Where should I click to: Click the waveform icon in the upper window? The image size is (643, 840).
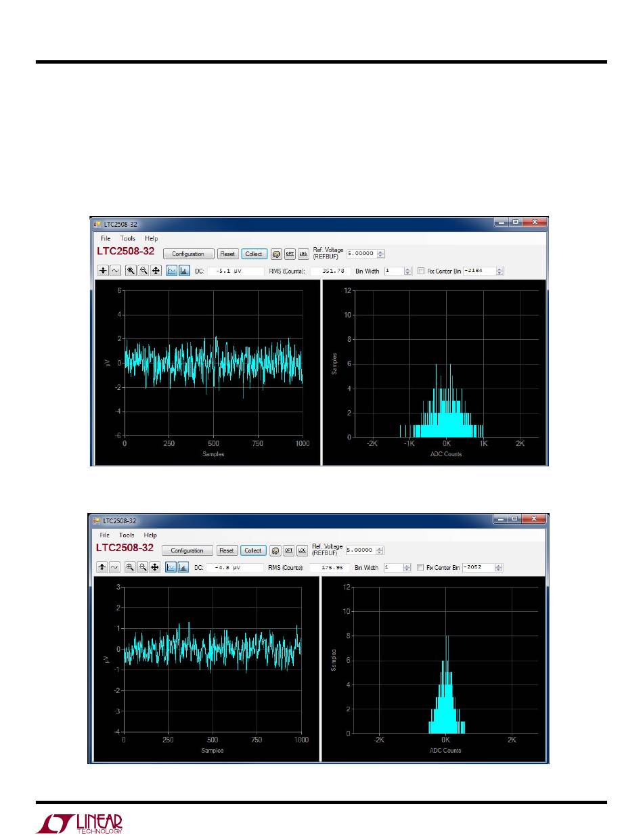(115, 271)
